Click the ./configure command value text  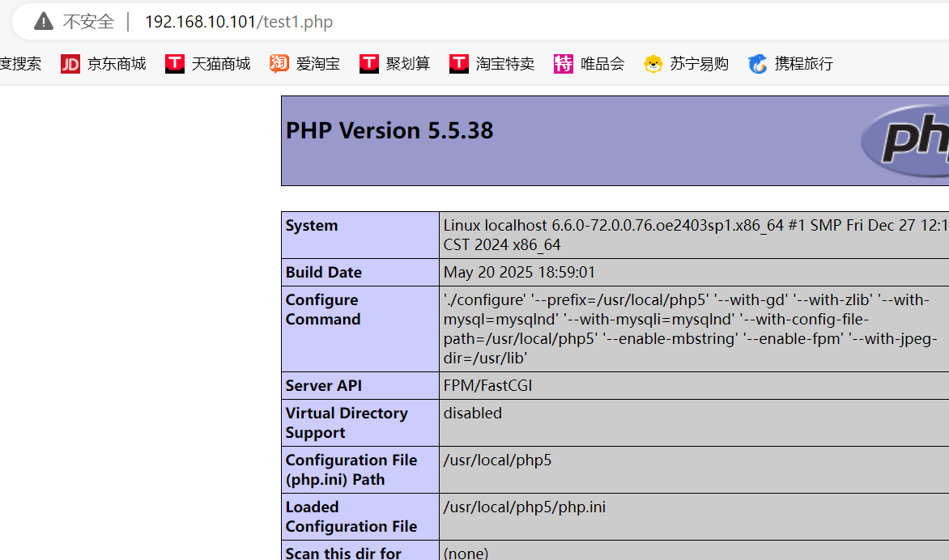[x=691, y=329]
